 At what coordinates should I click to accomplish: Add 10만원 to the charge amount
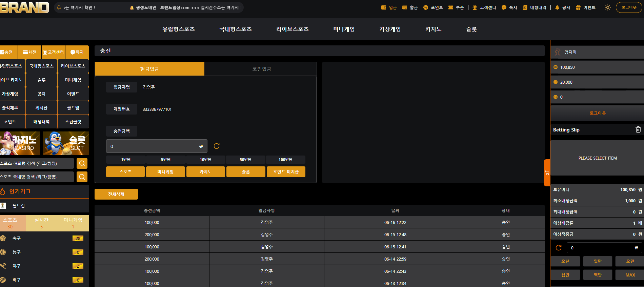pos(206,160)
